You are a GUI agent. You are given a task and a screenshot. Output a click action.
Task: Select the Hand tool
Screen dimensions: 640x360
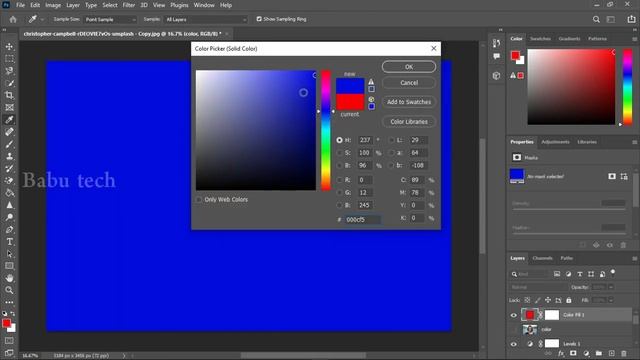point(9,278)
